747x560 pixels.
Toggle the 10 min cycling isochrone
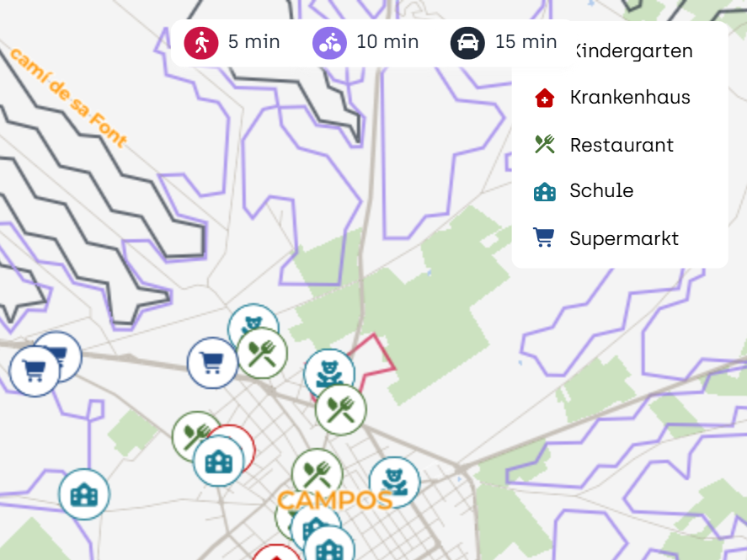tap(365, 42)
